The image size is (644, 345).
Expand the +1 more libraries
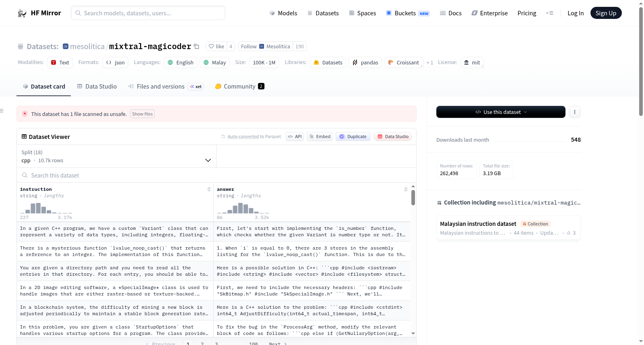click(430, 62)
